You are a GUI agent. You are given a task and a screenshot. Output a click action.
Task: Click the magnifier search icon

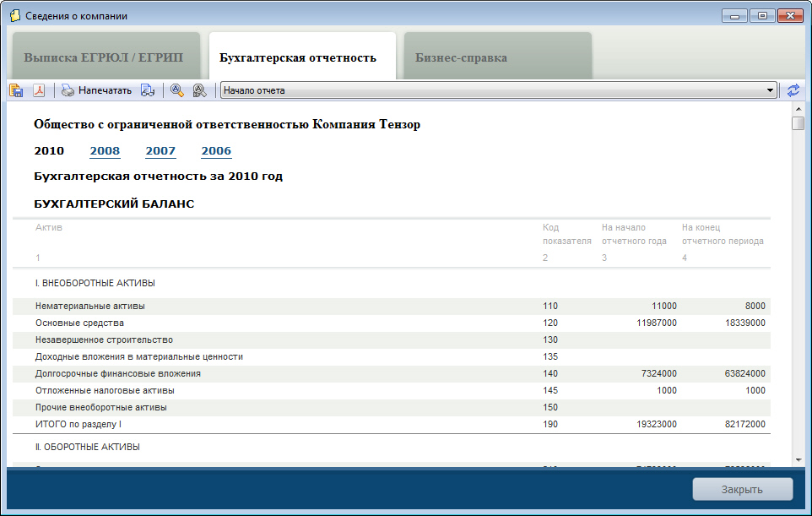click(x=177, y=90)
